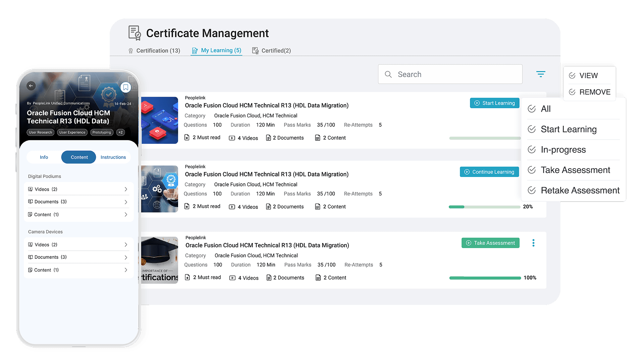Switch to the Certification tab
This screenshot has height=362, width=644.
[x=156, y=50]
